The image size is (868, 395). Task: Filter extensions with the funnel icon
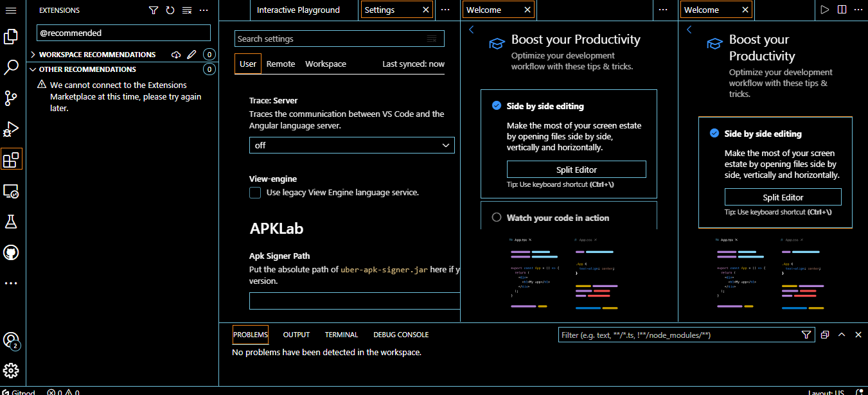click(x=153, y=10)
